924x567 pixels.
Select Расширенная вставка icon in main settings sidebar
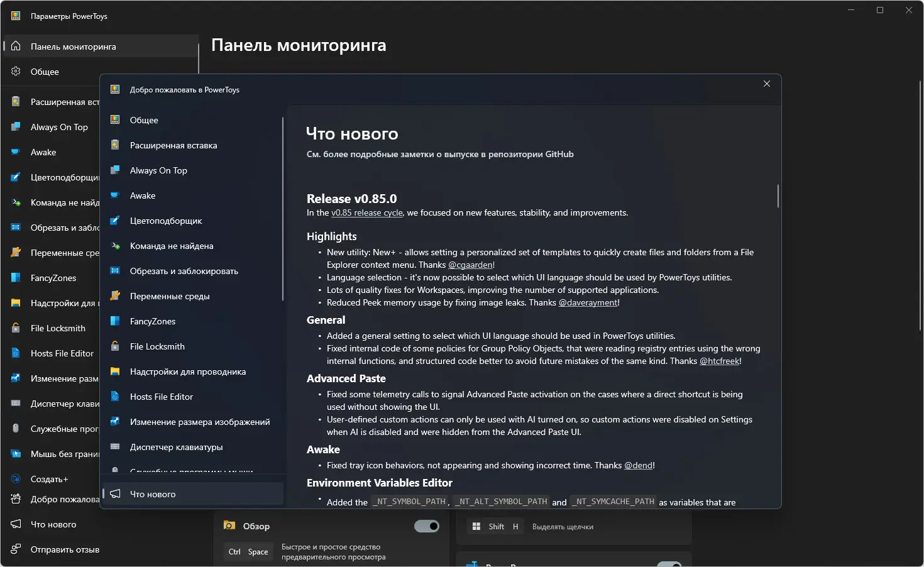pyautogui.click(x=16, y=102)
